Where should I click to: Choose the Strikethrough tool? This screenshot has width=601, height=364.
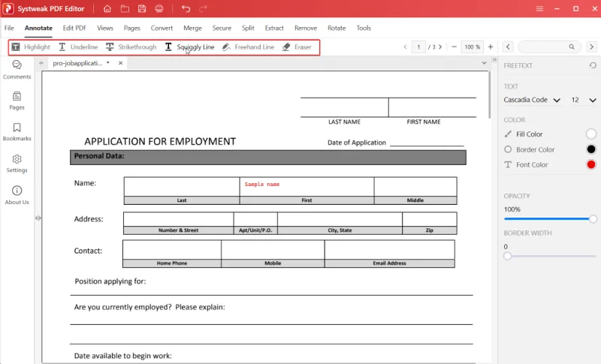131,47
